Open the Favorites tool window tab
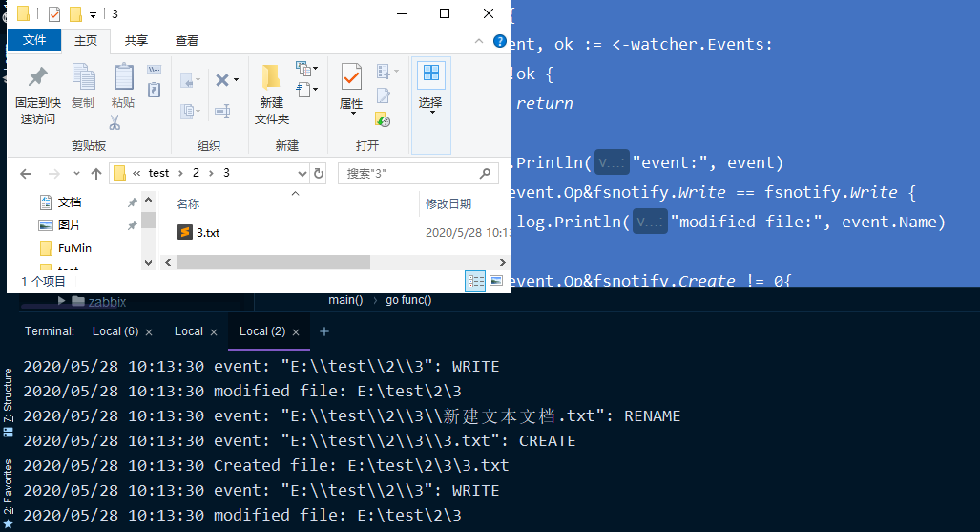This screenshot has width=980, height=532. pyautogui.click(x=9, y=493)
